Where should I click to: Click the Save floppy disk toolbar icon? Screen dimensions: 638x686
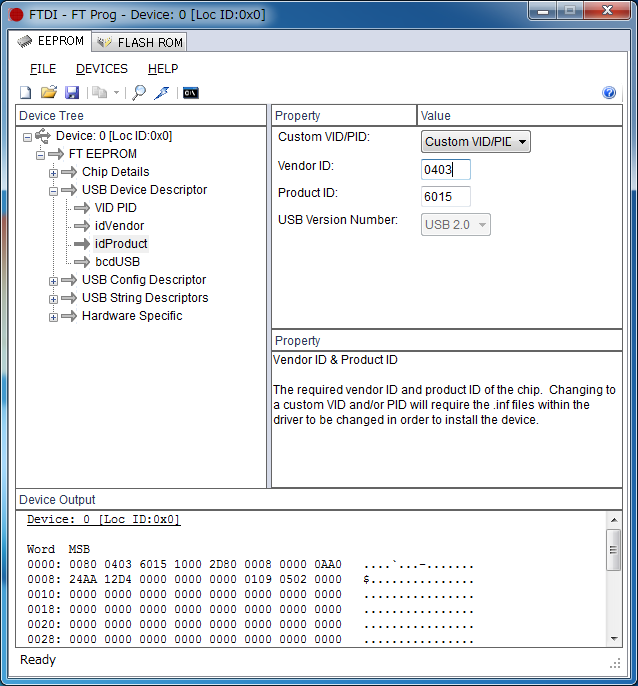coord(72,93)
